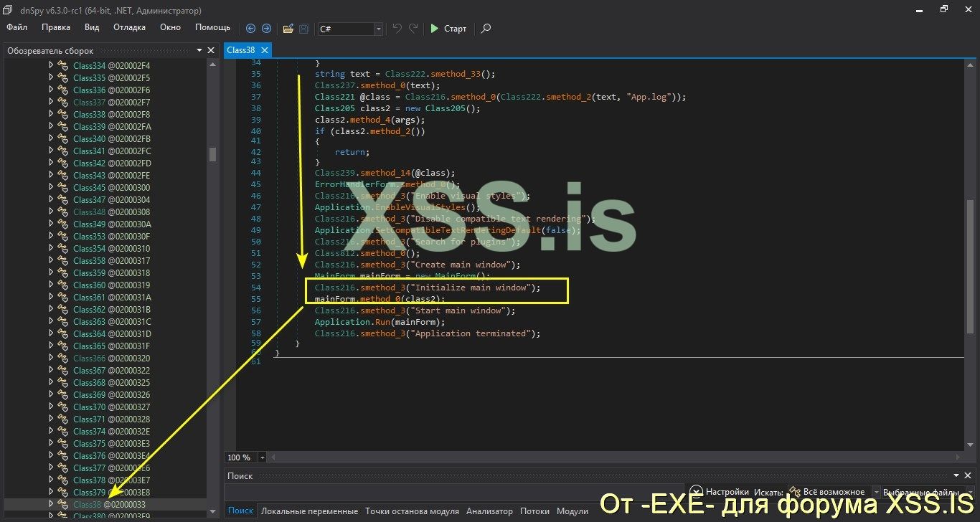Navigate back with the left arrow icon

(250, 29)
